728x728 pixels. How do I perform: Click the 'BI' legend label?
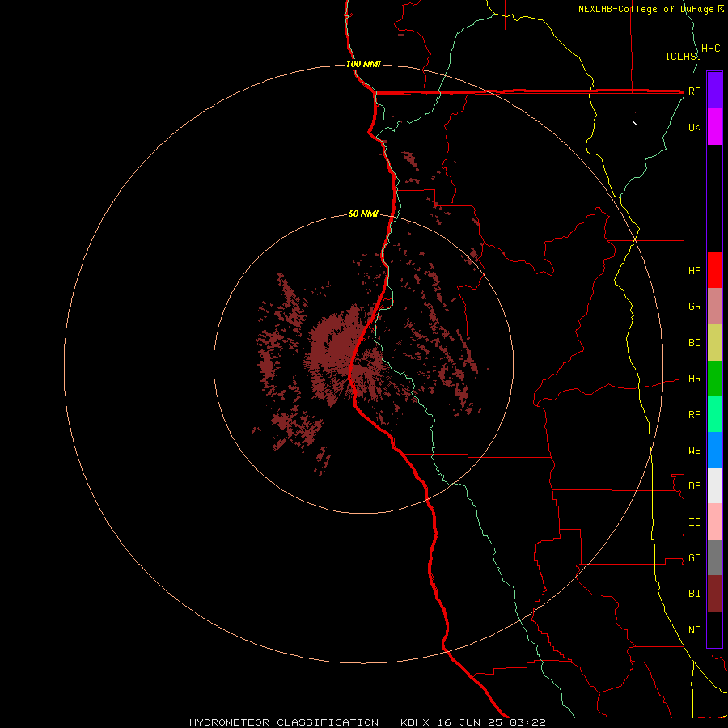[695, 594]
